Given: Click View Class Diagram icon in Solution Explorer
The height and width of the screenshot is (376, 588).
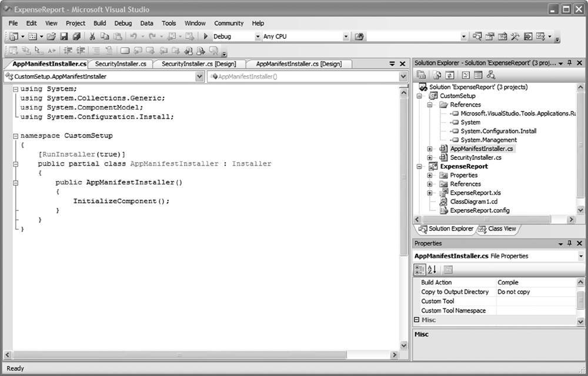Looking at the screenshot, I should click(490, 75).
